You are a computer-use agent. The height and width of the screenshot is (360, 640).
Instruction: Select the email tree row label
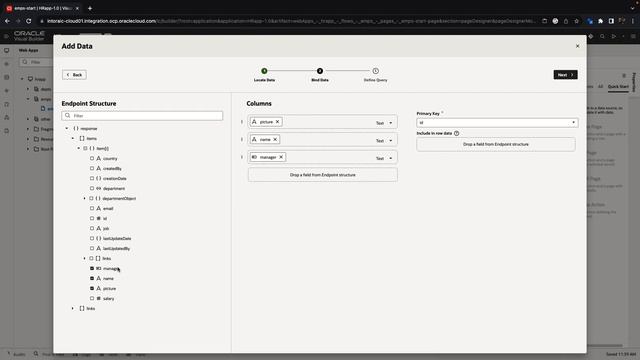click(x=108, y=209)
